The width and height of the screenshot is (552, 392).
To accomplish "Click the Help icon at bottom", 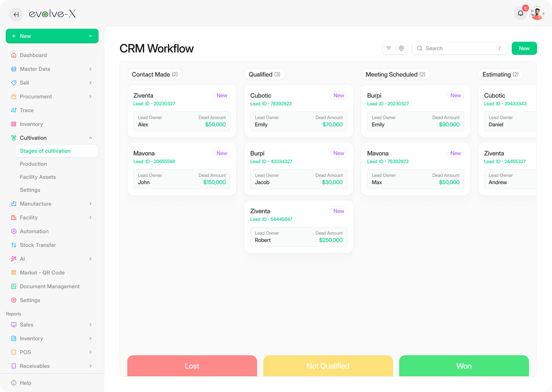I will [x=14, y=383].
